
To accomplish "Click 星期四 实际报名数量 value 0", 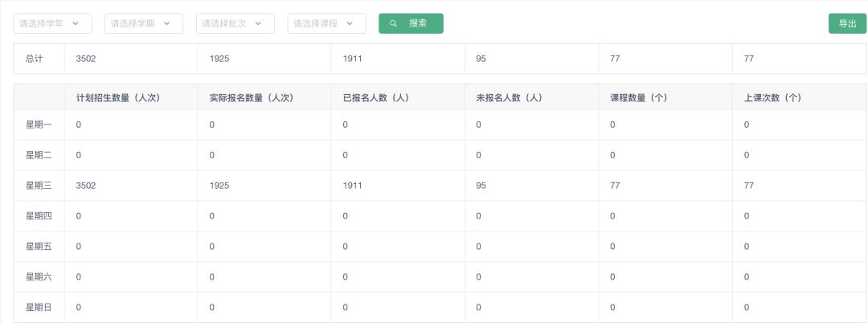I will 212,216.
